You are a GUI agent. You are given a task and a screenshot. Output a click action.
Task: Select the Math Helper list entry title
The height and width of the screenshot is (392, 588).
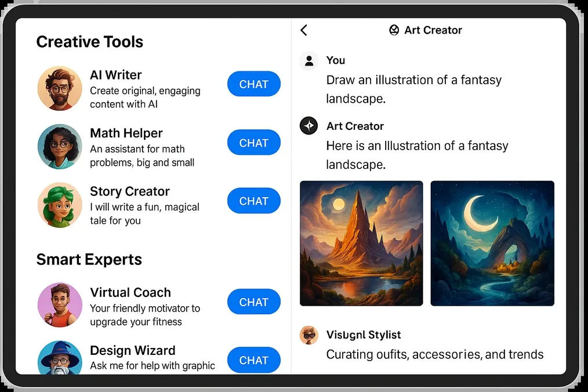tap(126, 133)
